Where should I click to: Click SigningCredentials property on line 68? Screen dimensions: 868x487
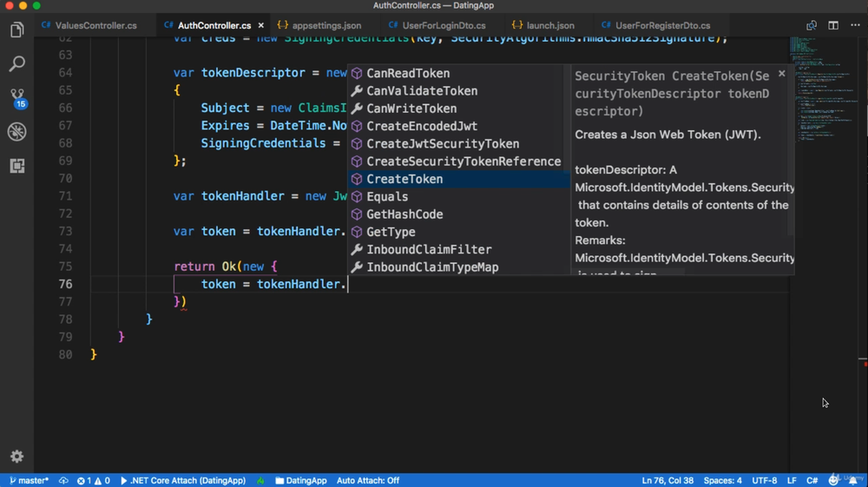pyautogui.click(x=263, y=142)
